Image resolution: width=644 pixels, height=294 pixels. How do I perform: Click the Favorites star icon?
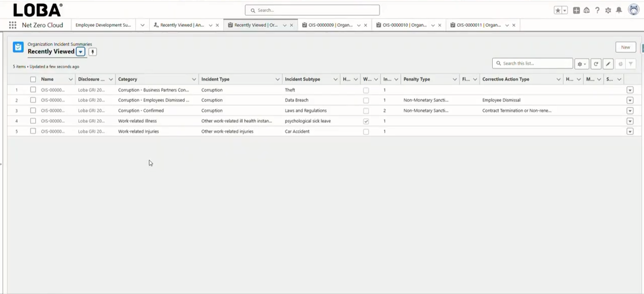(558, 10)
